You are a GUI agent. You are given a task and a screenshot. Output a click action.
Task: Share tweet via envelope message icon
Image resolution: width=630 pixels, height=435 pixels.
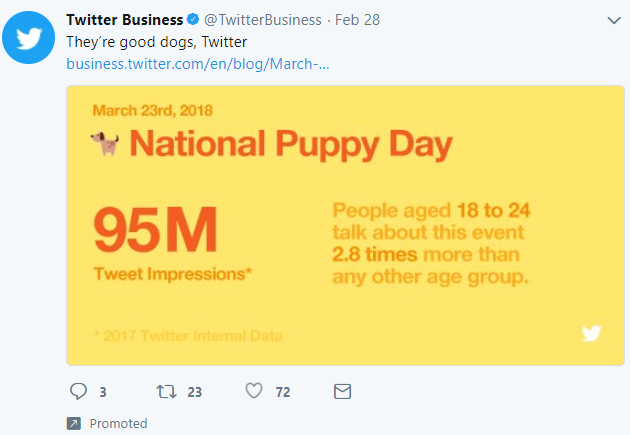tap(342, 391)
